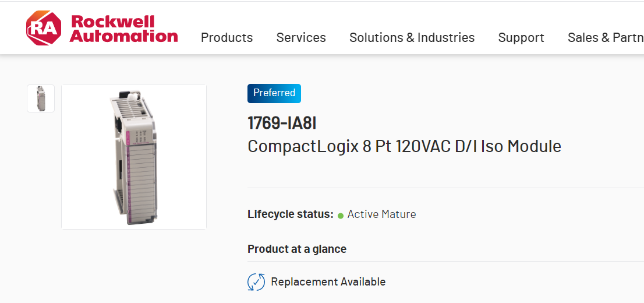The width and height of the screenshot is (644, 303).
Task: Open the Services menu
Action: pos(301,37)
